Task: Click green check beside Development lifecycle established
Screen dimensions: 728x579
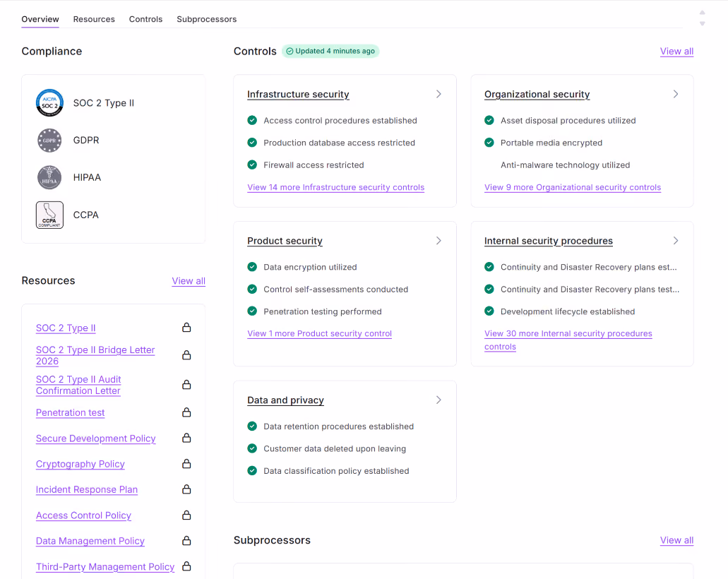Action: click(489, 311)
